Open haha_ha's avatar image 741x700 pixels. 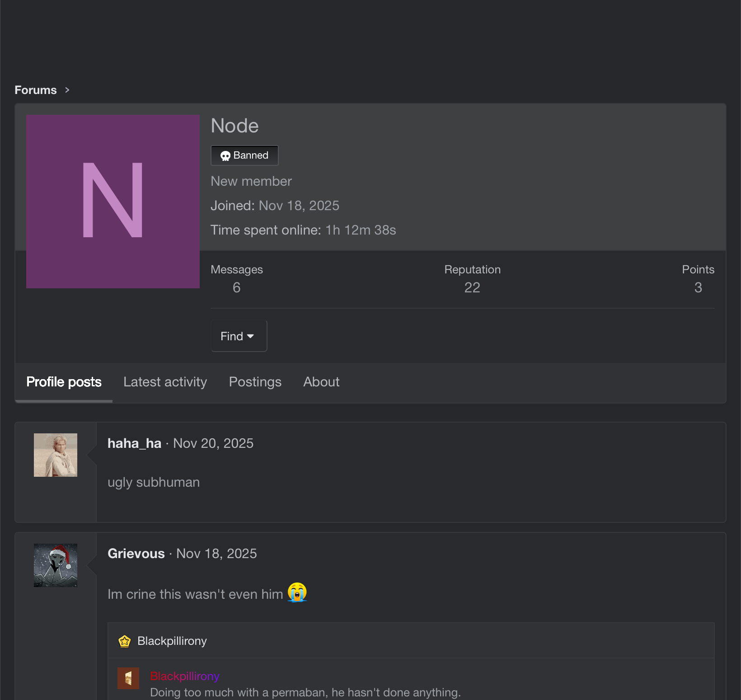(x=56, y=455)
